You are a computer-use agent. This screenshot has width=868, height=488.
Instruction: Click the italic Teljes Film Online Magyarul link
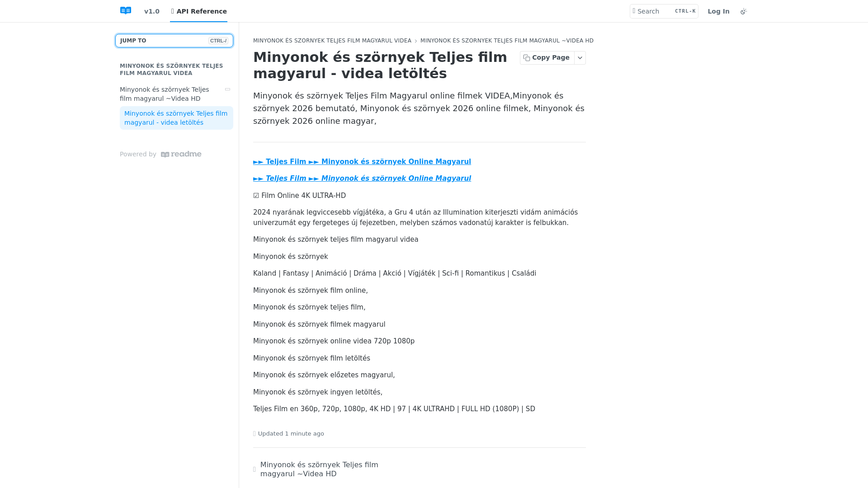click(x=362, y=178)
